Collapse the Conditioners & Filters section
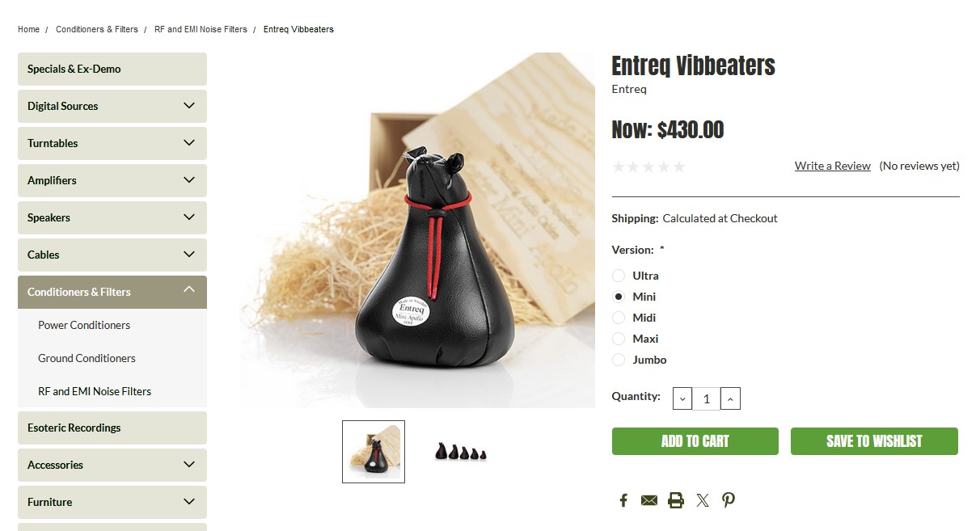Image resolution: width=980 pixels, height=531 pixels. [x=189, y=291]
